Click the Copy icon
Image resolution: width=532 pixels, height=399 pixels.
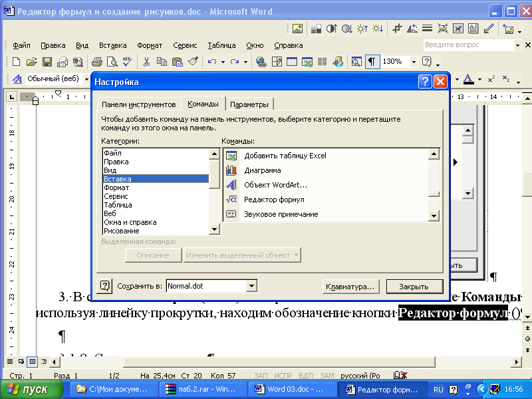(162, 62)
